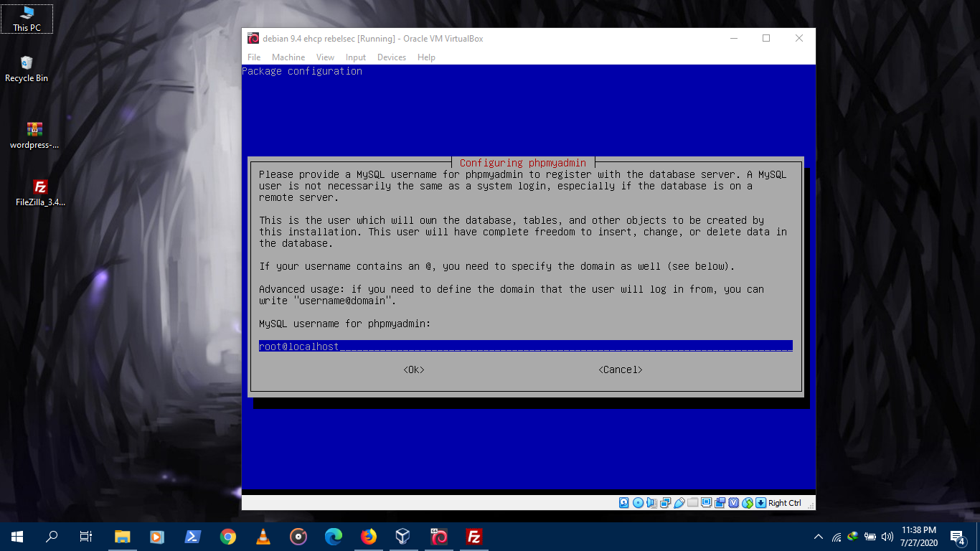Open PowerShell from taskbar
Screen dimensions: 980x551
192,537
